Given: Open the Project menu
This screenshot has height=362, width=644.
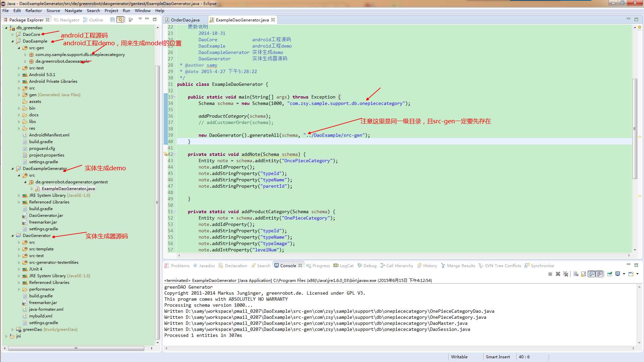Looking at the screenshot, I should pos(111,10).
